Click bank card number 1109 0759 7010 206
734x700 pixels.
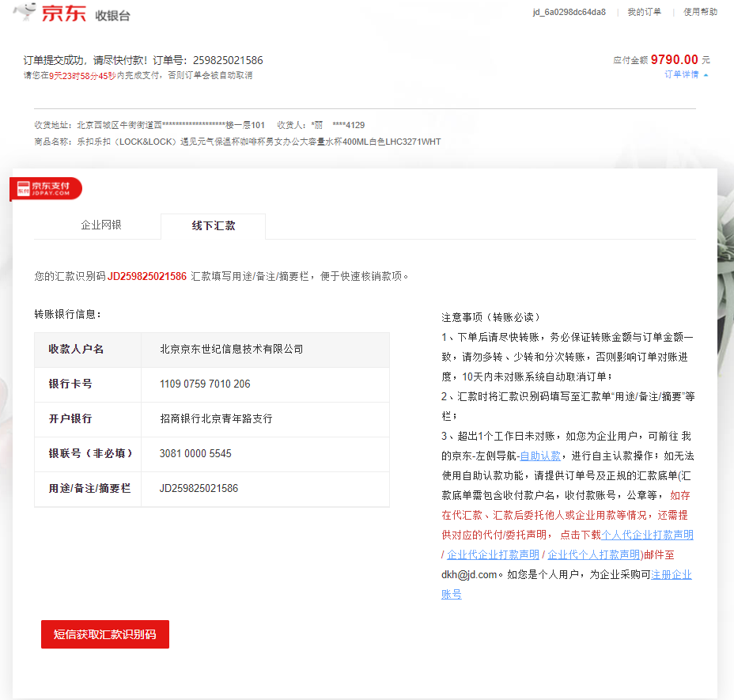coord(205,384)
